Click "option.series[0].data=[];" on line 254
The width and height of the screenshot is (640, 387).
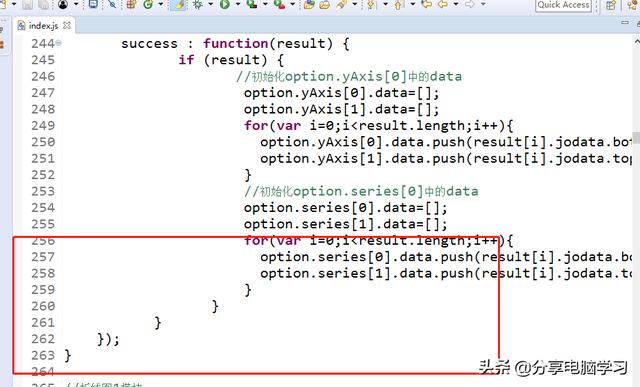(346, 208)
